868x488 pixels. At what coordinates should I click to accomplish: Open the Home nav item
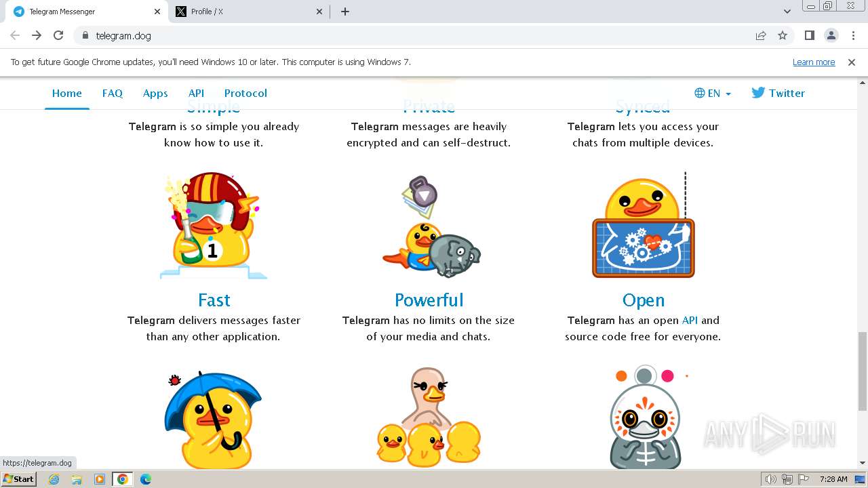point(67,93)
